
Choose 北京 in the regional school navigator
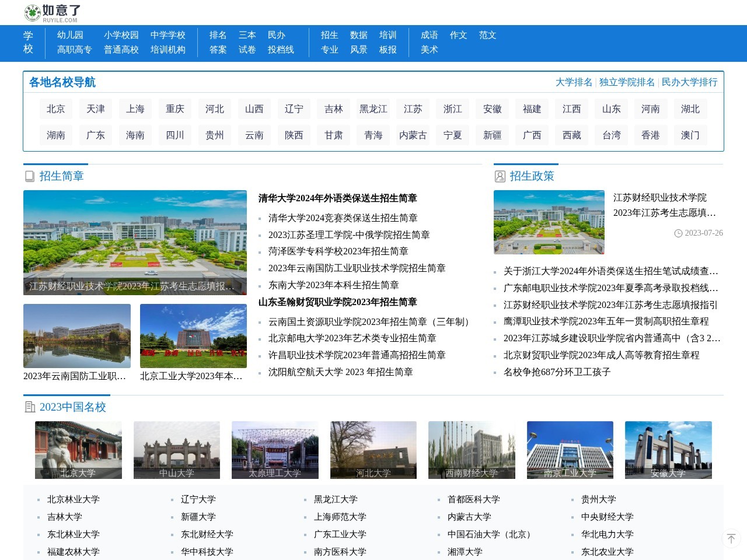(x=56, y=109)
